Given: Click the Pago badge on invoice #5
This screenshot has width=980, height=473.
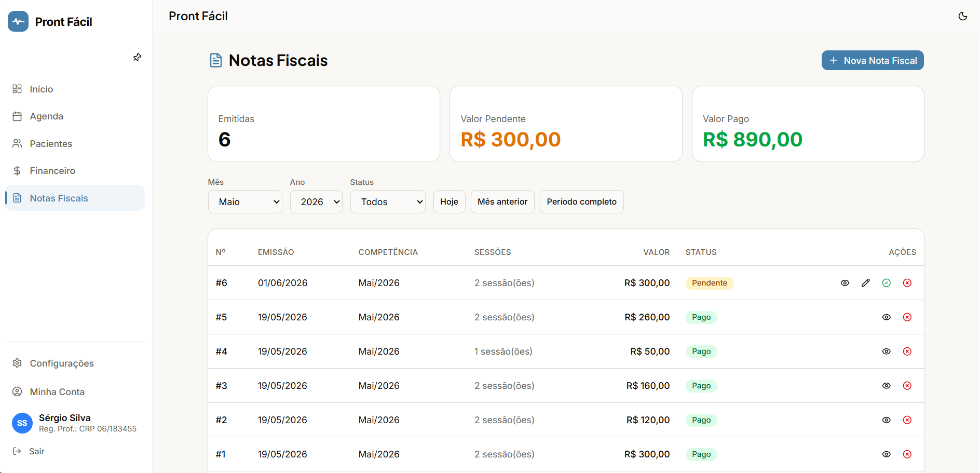Looking at the screenshot, I should click(x=701, y=317).
